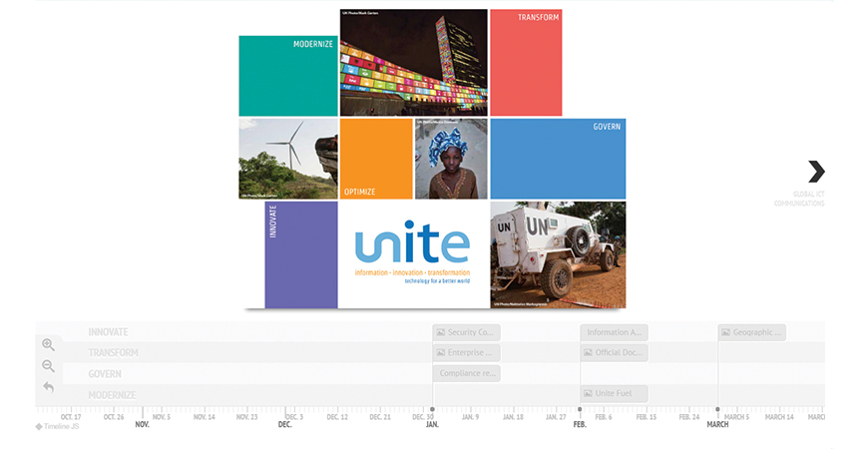Click the FEB. 15 date tick
The image size is (868, 449).
[x=647, y=417]
